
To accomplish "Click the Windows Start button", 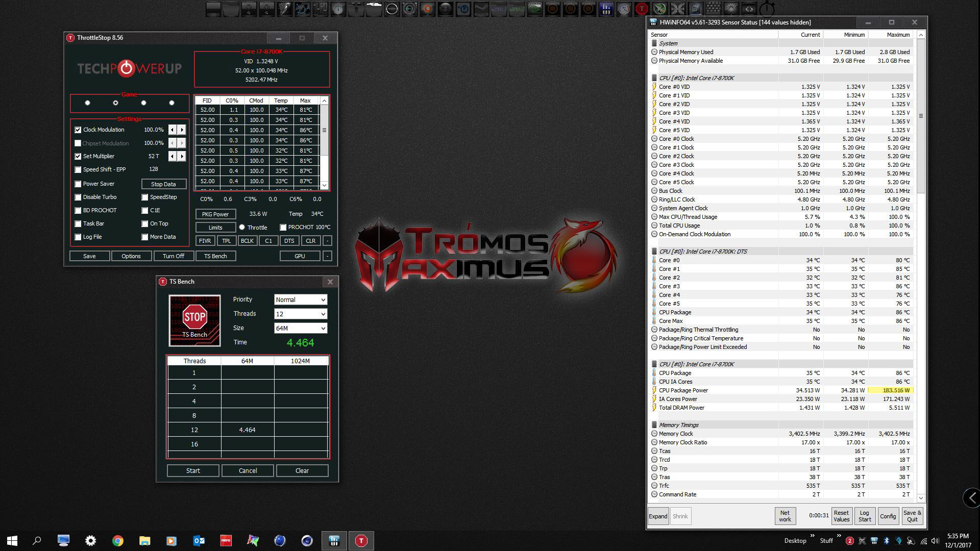I will 12,541.
